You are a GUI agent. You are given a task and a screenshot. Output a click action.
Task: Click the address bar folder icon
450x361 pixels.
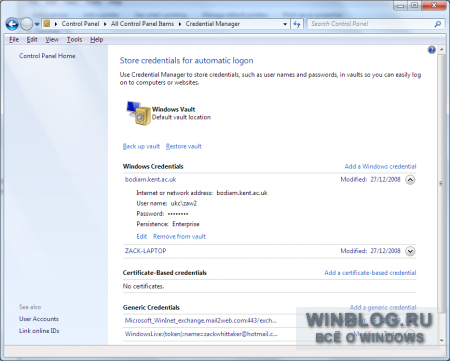pyautogui.click(x=47, y=24)
